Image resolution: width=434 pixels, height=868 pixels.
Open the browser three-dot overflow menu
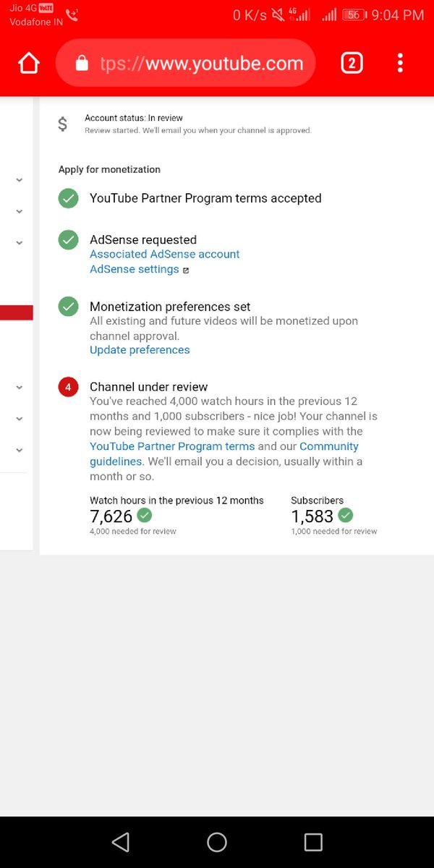400,64
